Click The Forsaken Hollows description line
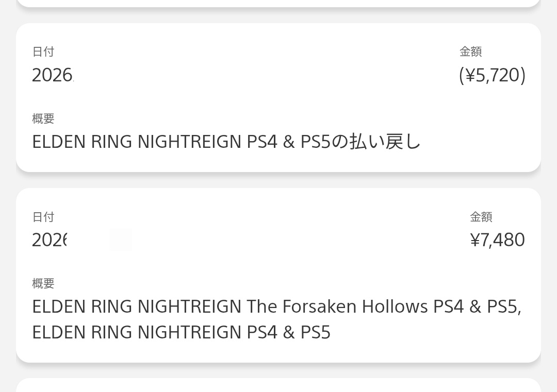557x392 pixels. tap(276, 306)
